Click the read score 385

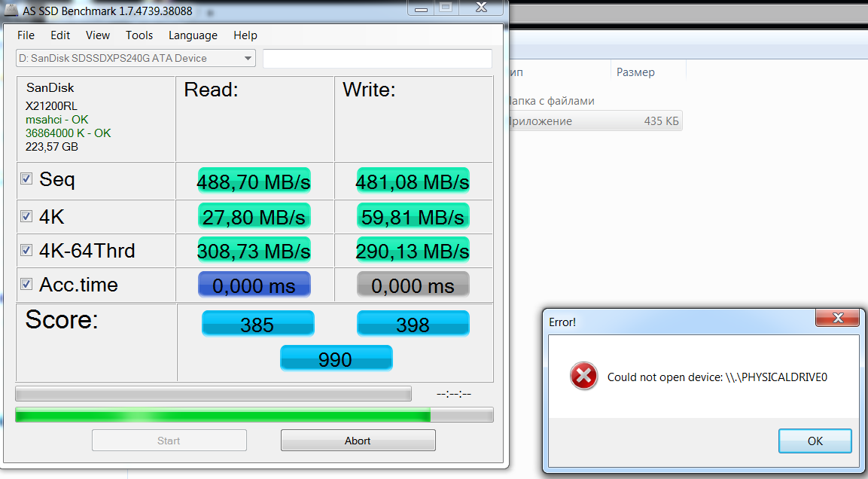258,323
